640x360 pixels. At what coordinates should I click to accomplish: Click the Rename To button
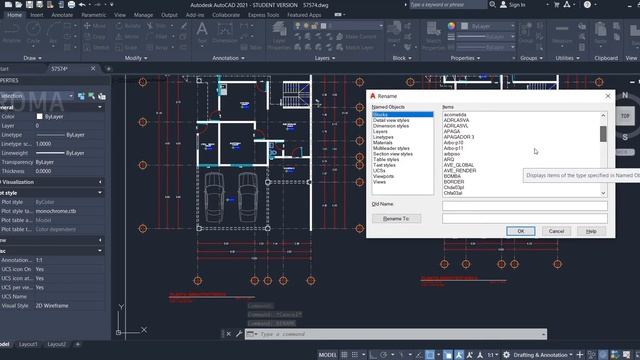click(396, 219)
